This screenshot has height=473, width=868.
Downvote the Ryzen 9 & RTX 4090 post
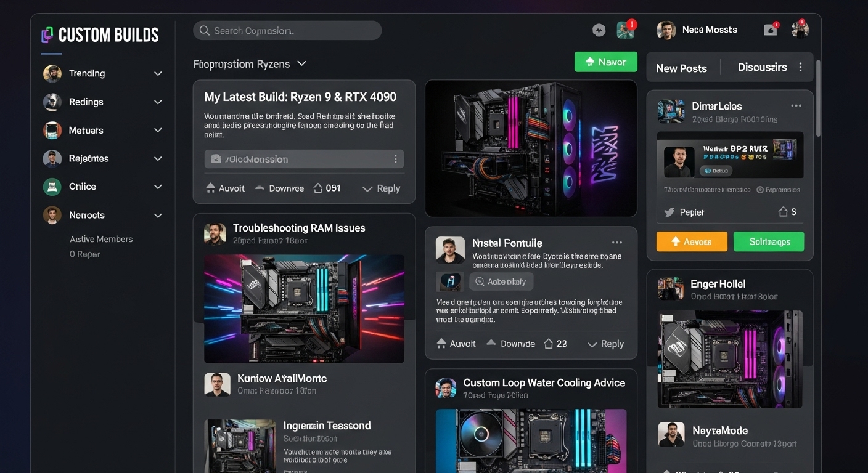point(279,188)
